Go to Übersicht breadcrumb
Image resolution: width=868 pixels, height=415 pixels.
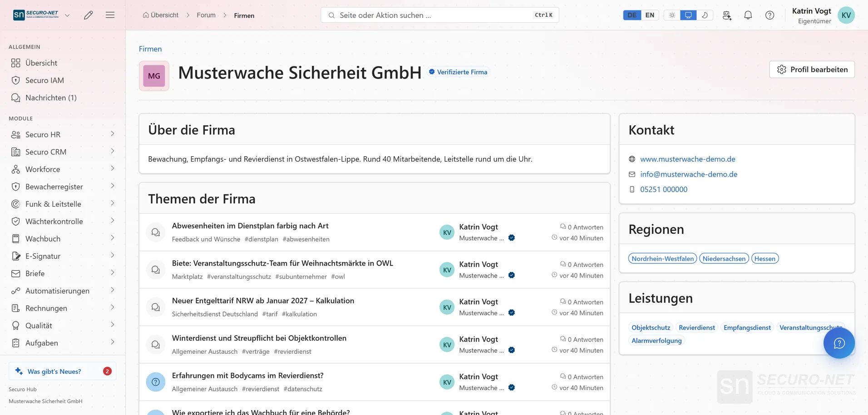pyautogui.click(x=161, y=15)
